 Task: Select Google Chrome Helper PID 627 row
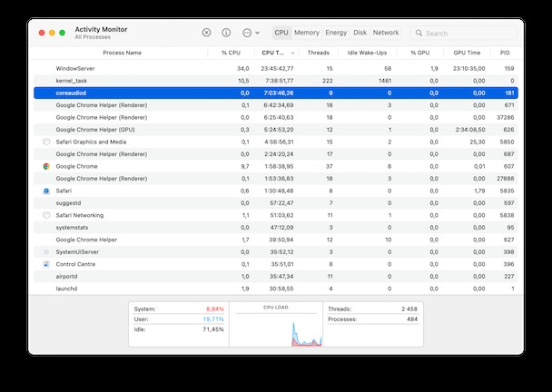click(x=276, y=240)
